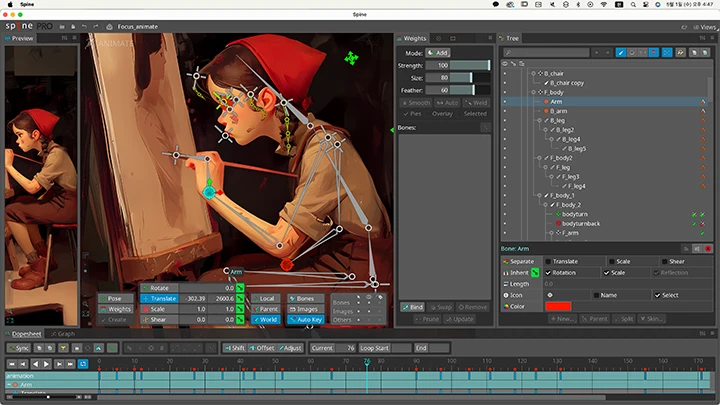
Task: Enable the Separate Scale checkbox
Action: [x=611, y=261]
